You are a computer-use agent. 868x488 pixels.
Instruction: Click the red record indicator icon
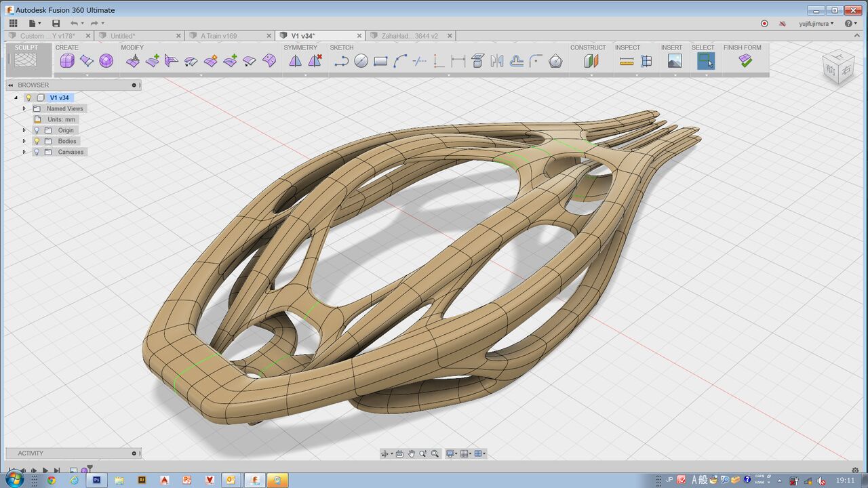(x=764, y=23)
